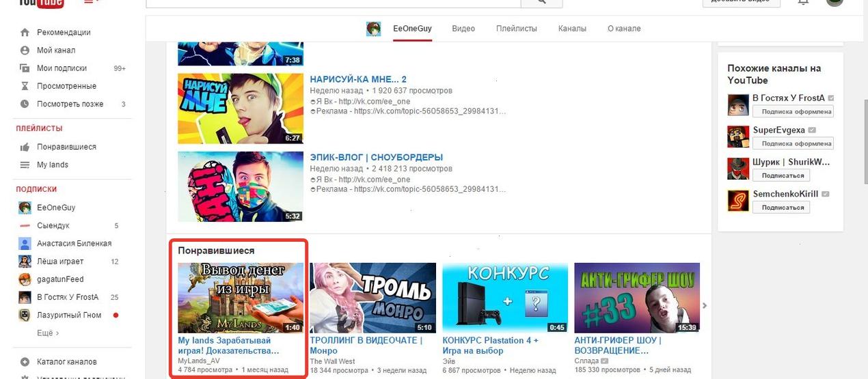The image size is (868, 379).
Task: Open В Гостях У FrostA similar-channel avatar
Action: coord(738,104)
